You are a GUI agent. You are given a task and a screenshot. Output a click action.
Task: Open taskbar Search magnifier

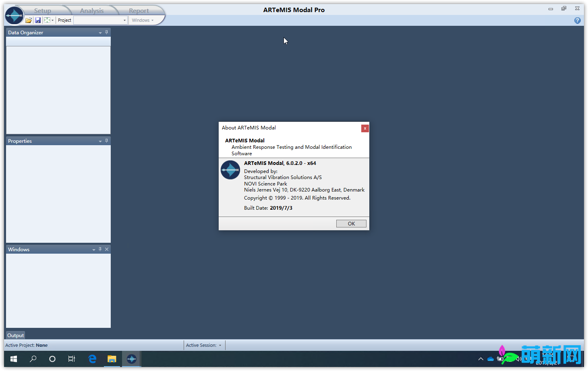[x=33, y=359]
